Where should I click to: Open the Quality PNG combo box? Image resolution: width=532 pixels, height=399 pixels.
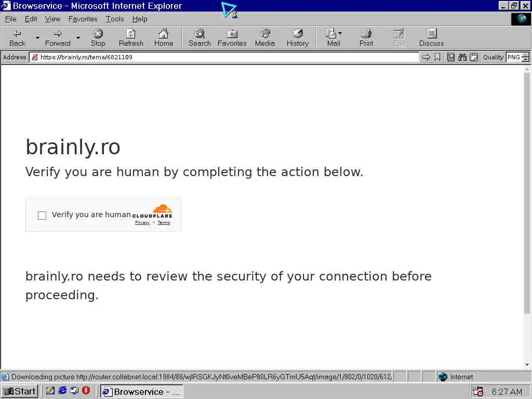pos(517,57)
